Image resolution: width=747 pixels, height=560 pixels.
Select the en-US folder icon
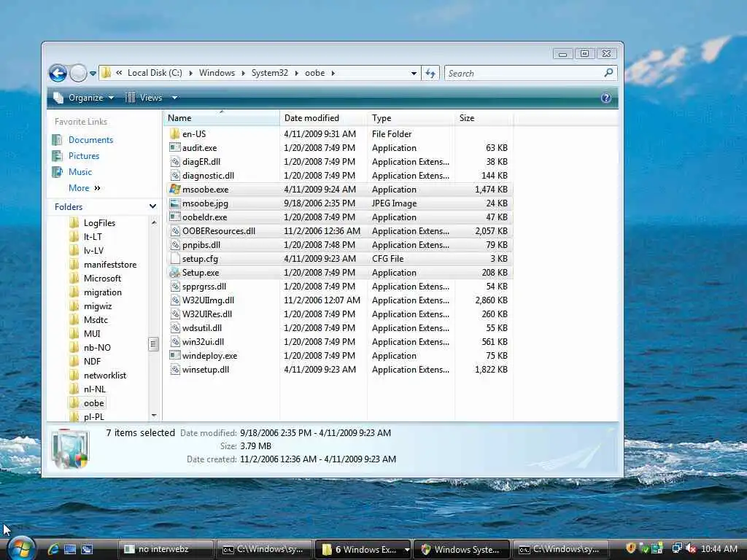pos(175,134)
